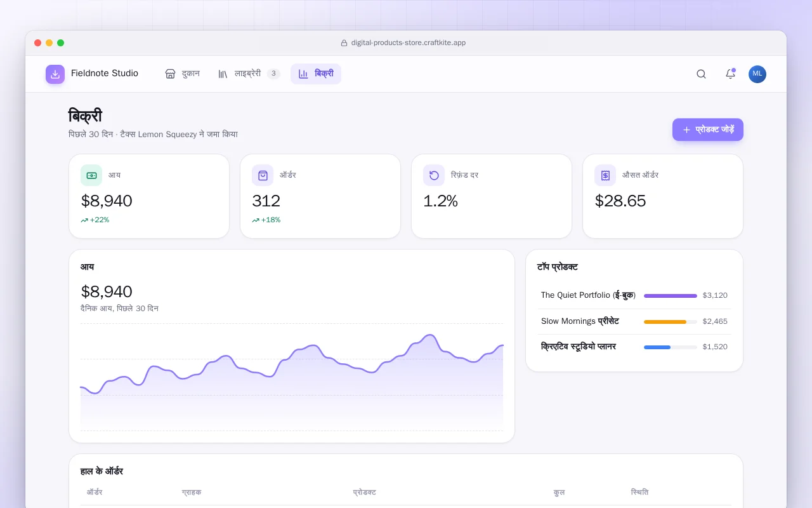Click the refund arrow icon in रिफ़ंड दर card

coord(434,175)
